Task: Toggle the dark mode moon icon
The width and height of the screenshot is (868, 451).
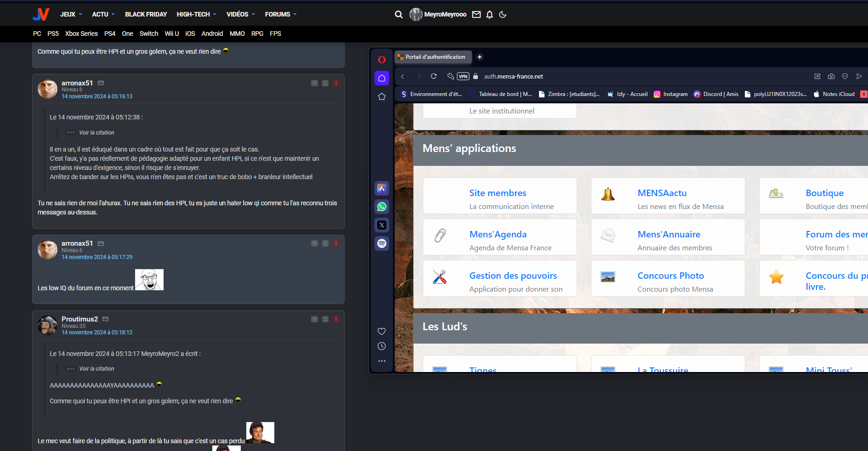Action: click(x=503, y=15)
